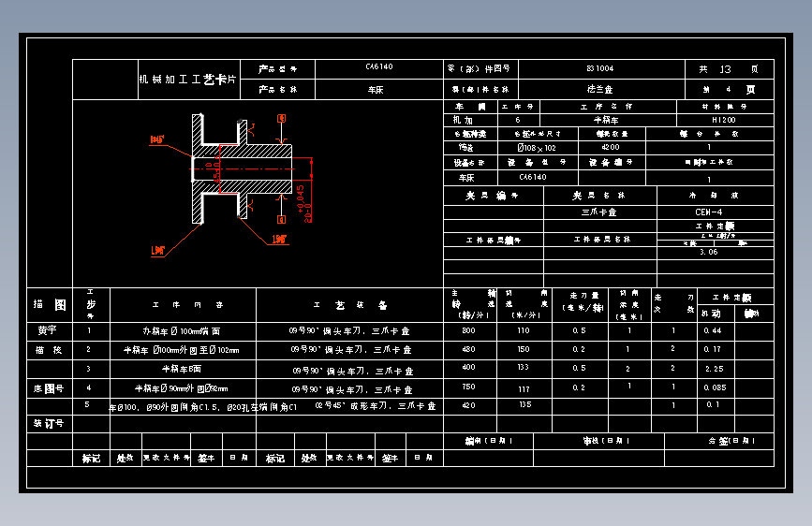812x526 pixels.
Task: Click the part drawing number '831004'
Action: (599, 68)
